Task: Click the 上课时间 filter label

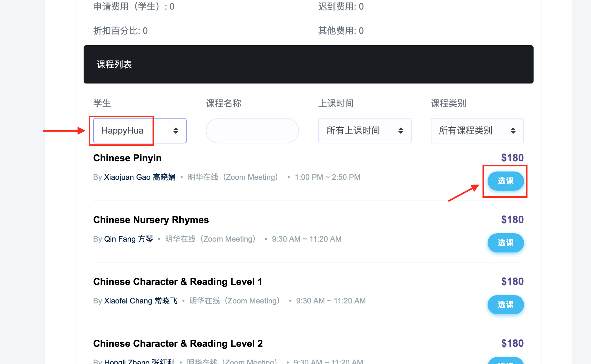Action: (x=336, y=103)
